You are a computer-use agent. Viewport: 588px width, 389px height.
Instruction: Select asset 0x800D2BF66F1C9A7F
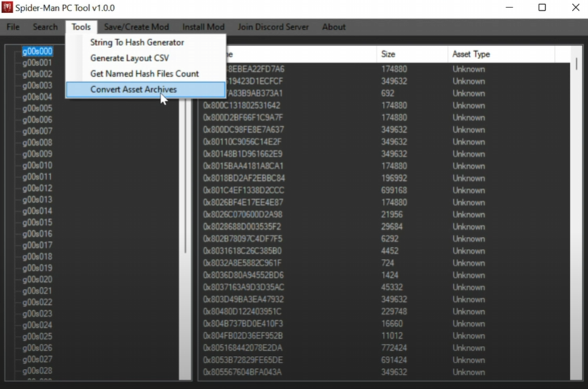[x=243, y=118]
